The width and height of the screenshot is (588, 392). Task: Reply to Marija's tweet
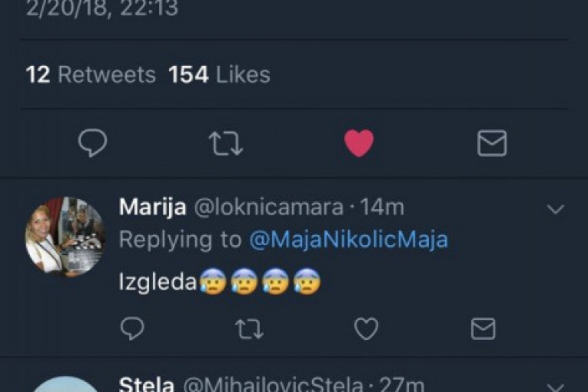(x=132, y=329)
